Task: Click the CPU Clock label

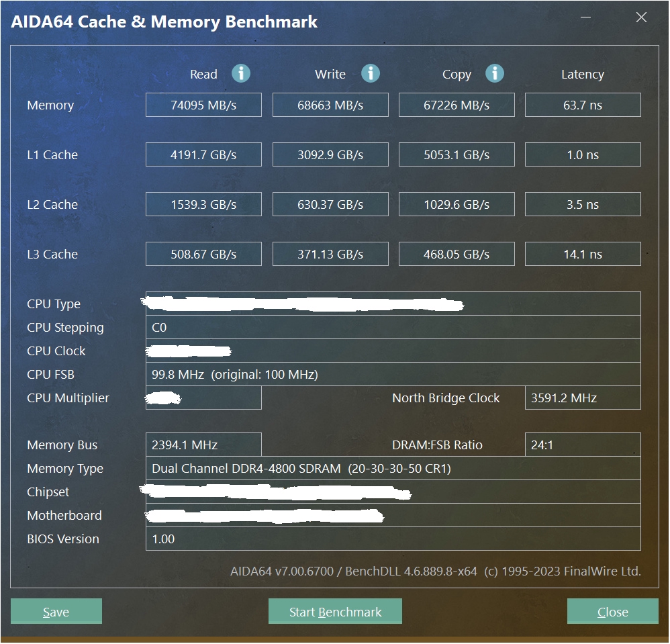Action: pos(56,351)
